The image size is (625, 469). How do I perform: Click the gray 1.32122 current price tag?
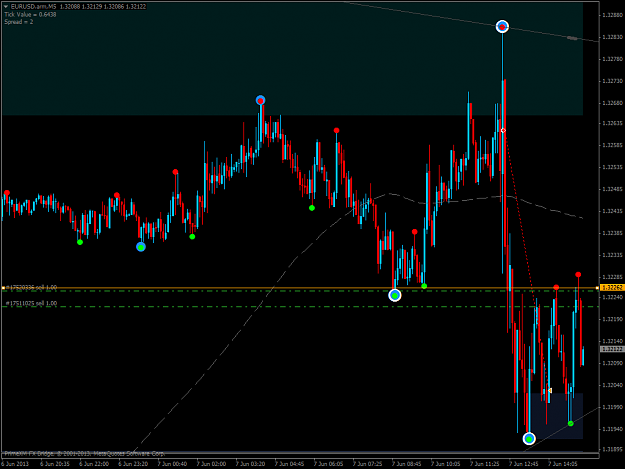click(x=611, y=349)
